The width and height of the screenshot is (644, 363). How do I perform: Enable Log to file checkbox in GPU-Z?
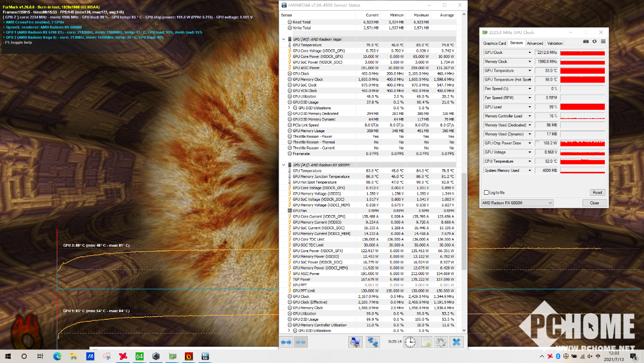pos(486,193)
